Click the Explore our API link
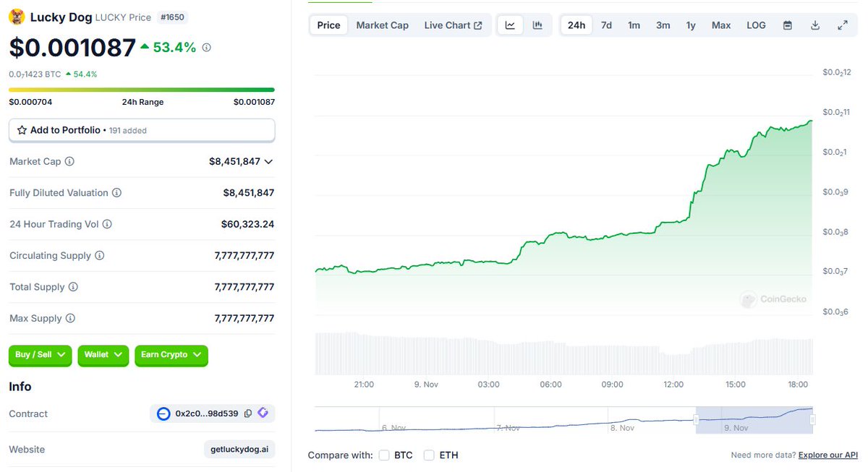Screen dimensions: 868x472 click(828, 455)
